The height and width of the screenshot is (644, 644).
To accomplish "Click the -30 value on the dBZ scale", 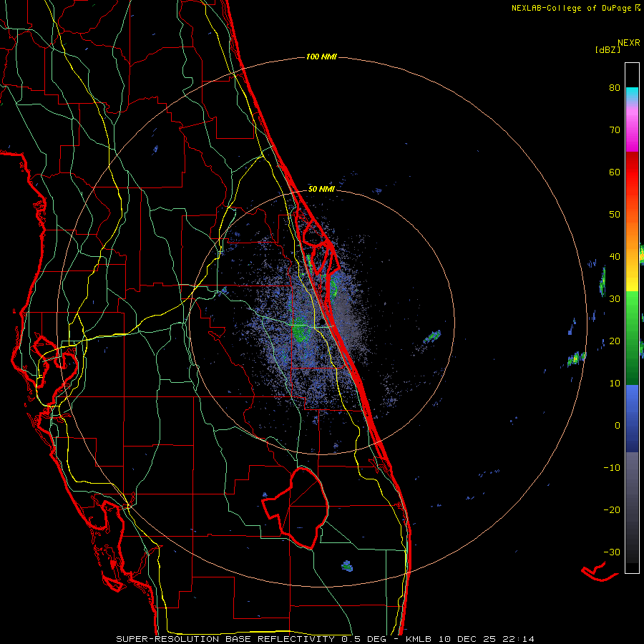I will (612, 552).
